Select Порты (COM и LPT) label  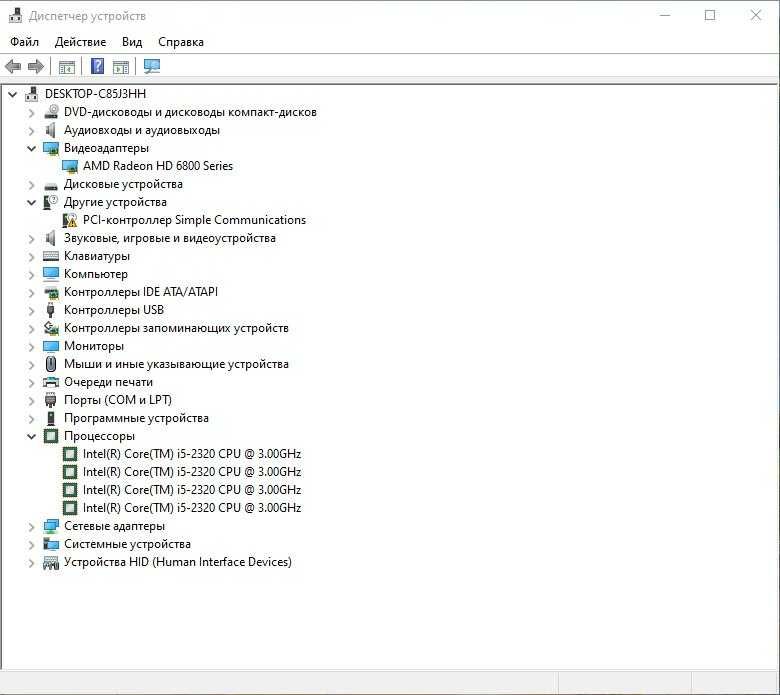pos(118,400)
